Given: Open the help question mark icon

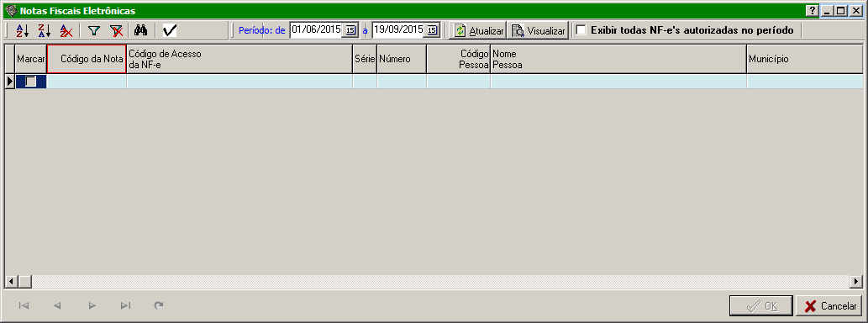Looking at the screenshot, I should click(813, 11).
